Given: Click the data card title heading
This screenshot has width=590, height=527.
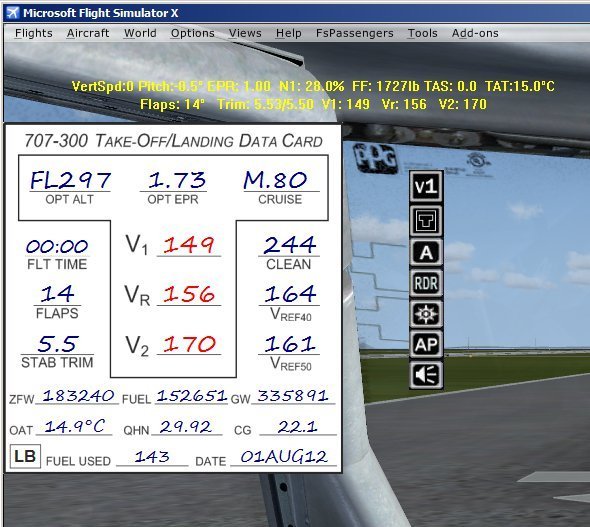Looking at the screenshot, I should click(173, 141).
